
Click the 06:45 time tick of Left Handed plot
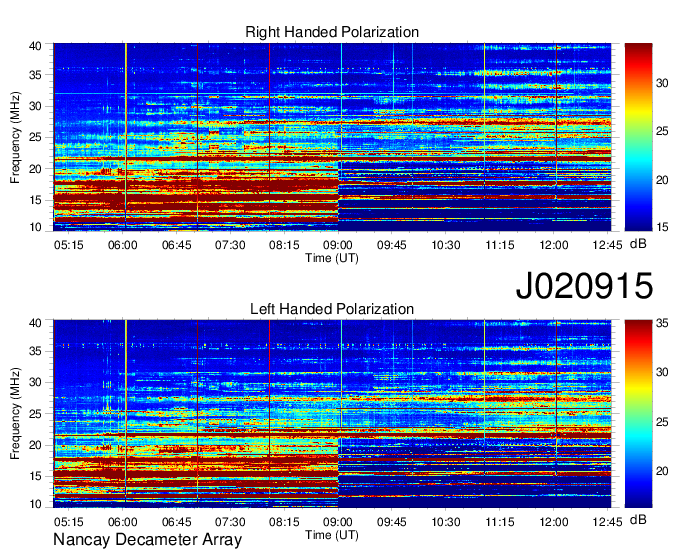177,522
